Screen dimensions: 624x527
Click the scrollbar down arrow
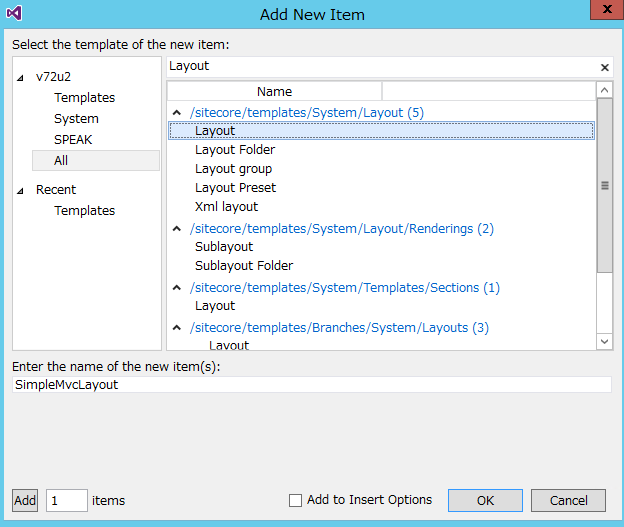[x=604, y=342]
